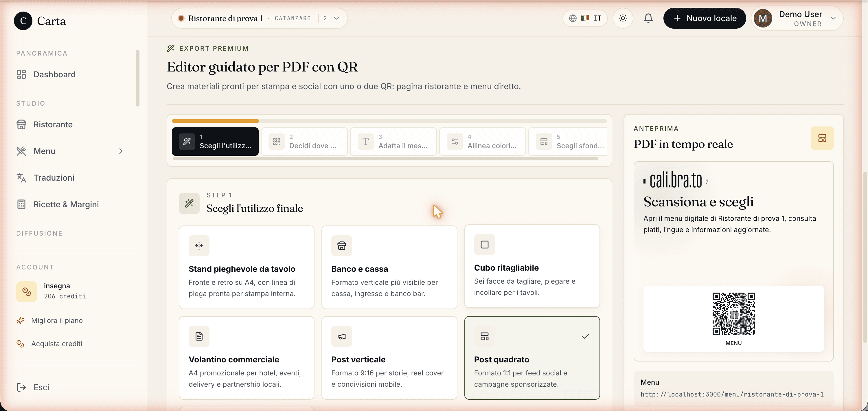This screenshot has height=411, width=868.
Task: Click the QR code preview image
Action: click(733, 313)
